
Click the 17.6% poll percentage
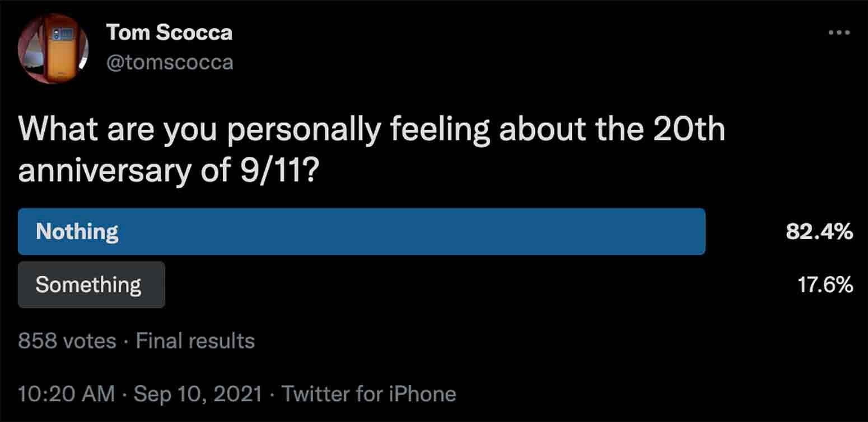click(825, 285)
